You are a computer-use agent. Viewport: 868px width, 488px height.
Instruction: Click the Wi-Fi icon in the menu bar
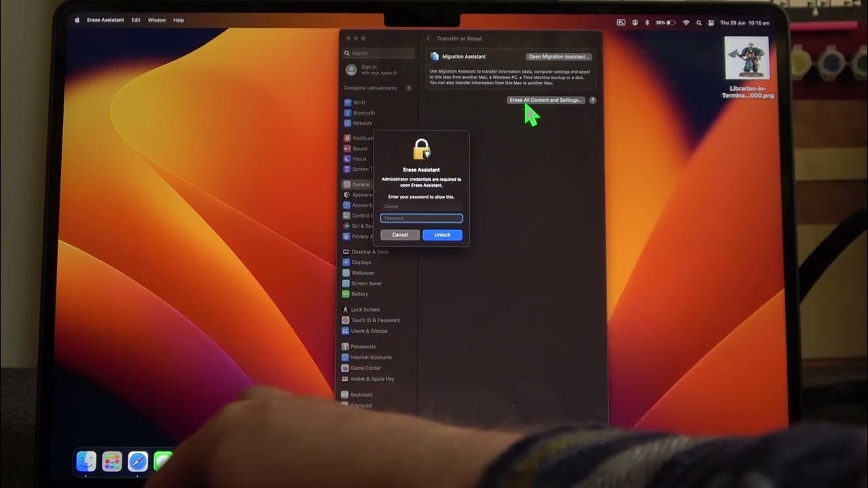686,22
